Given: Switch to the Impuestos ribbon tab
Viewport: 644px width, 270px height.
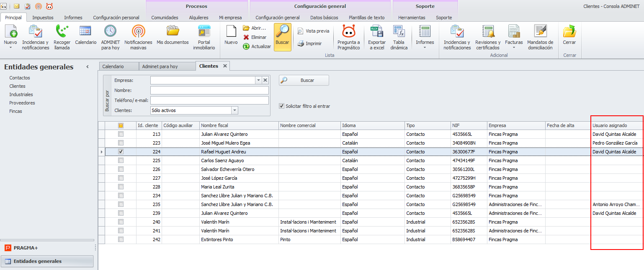Looking at the screenshot, I should click(43, 18).
